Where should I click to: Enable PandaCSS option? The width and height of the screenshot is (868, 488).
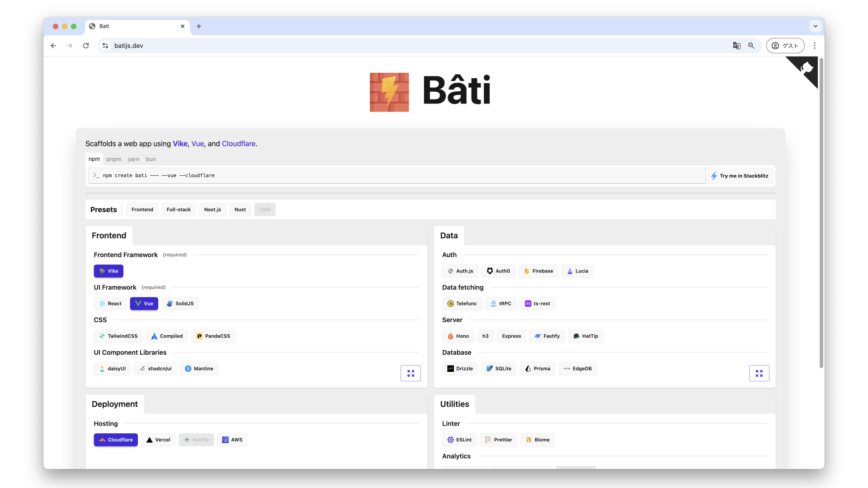tap(213, 336)
